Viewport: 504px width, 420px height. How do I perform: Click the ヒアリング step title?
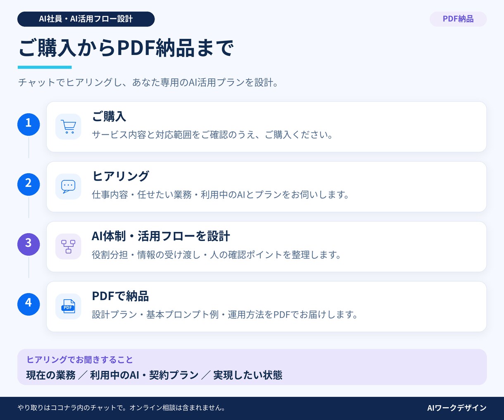(x=120, y=176)
